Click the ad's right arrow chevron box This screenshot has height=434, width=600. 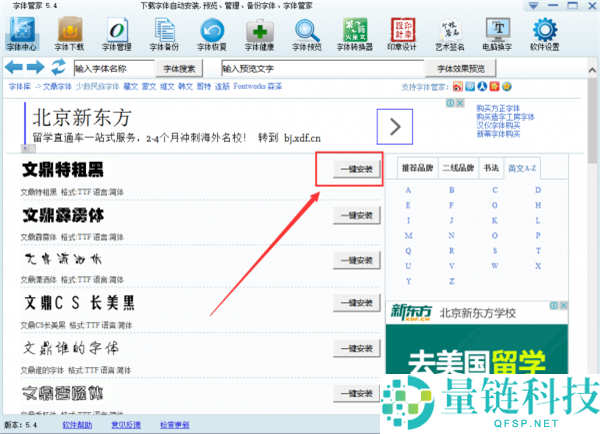(x=395, y=126)
